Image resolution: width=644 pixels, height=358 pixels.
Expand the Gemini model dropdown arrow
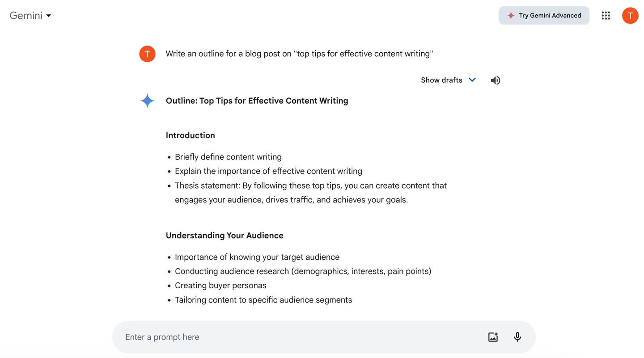coord(49,16)
